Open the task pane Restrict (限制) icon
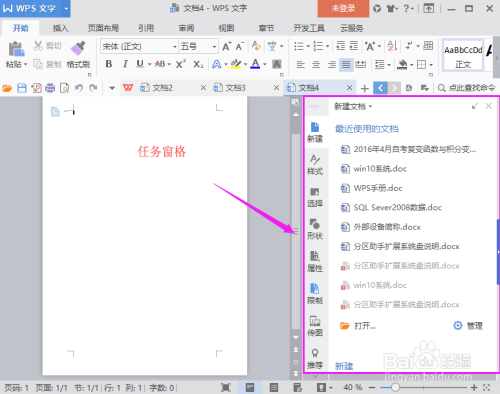This screenshot has height=394, width=500. [315, 294]
